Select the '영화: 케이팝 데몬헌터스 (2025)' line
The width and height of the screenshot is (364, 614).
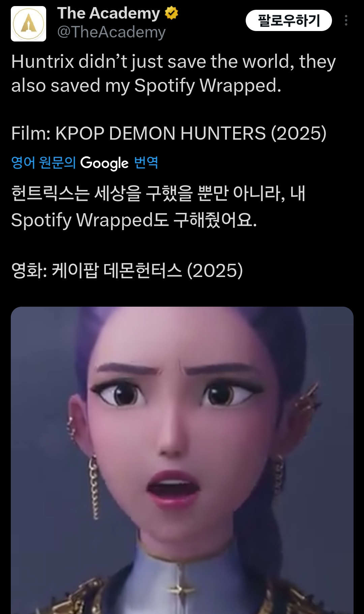[127, 271]
